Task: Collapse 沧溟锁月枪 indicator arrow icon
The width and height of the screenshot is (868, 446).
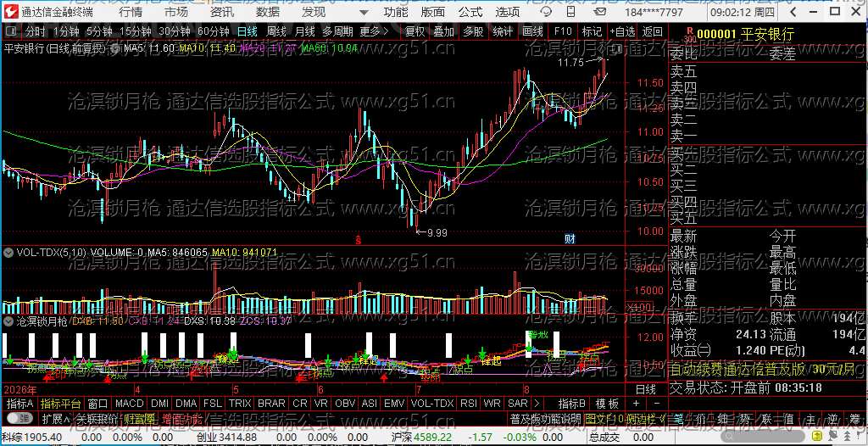Action: 8,321
